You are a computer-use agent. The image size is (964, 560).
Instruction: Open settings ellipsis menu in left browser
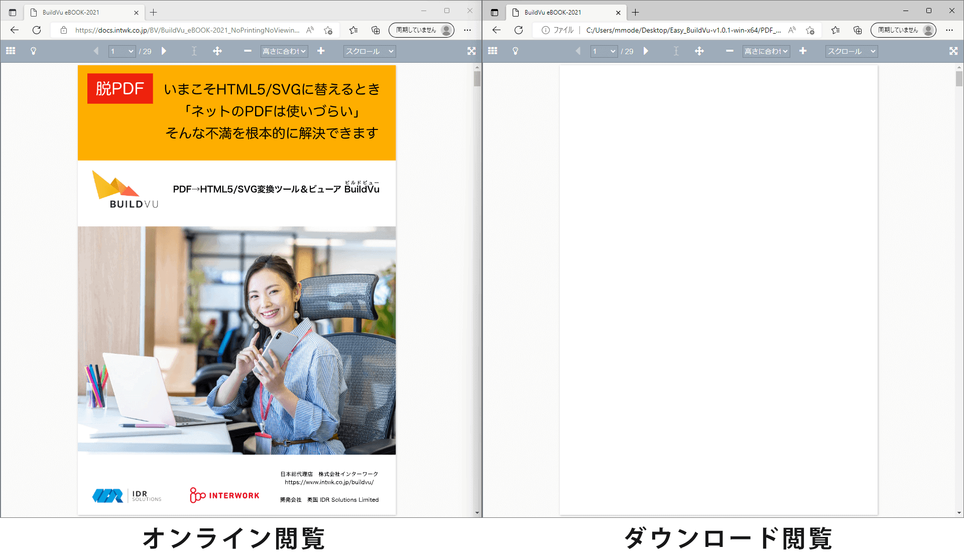(x=467, y=30)
